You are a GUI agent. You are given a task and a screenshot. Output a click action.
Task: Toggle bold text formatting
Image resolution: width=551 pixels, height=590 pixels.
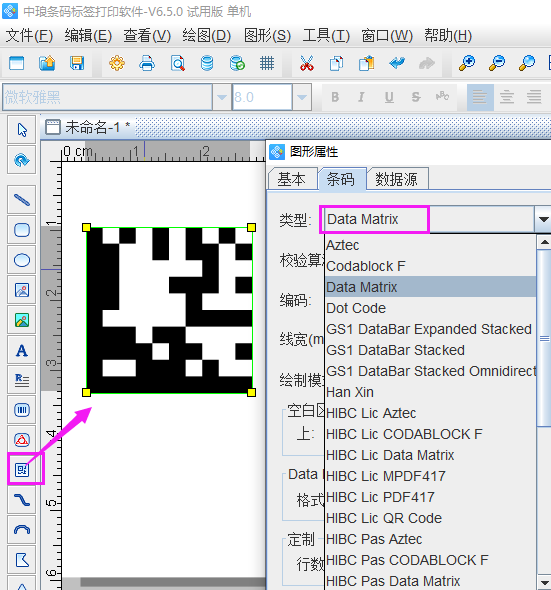pyautogui.click(x=335, y=97)
